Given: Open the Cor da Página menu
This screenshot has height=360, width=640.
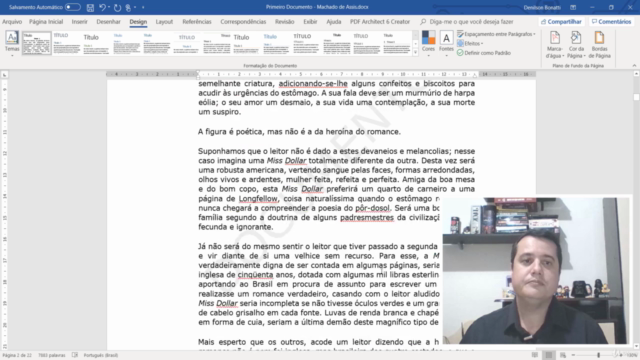Looking at the screenshot, I should (576, 44).
